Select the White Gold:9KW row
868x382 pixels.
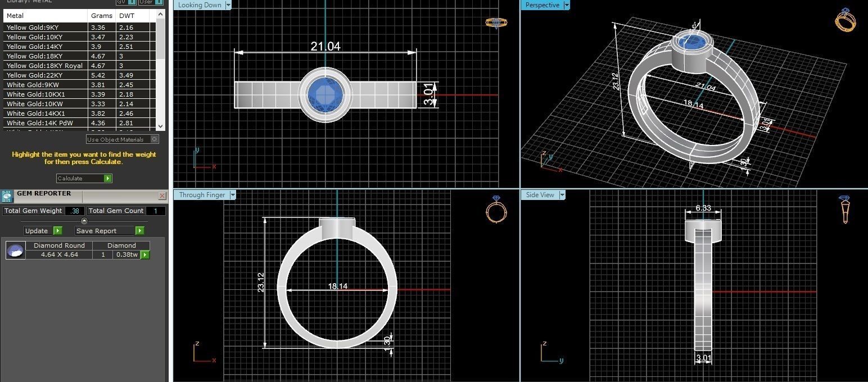pyautogui.click(x=79, y=85)
